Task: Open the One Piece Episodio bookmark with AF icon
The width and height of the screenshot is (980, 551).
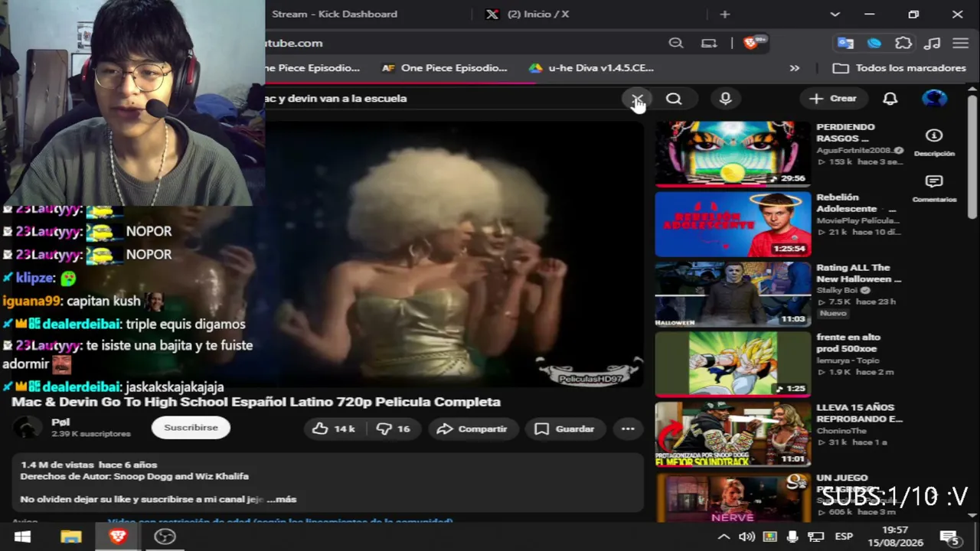Action: tap(444, 68)
